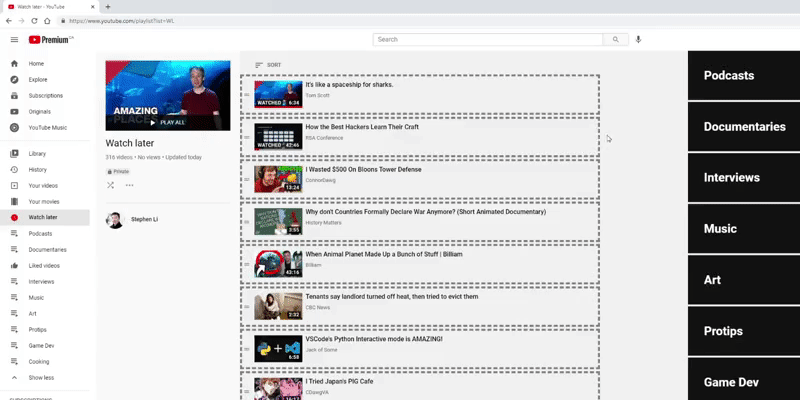
Task: Open "Why don't Countries Formally Declare War Anymore?"
Action: [426, 212]
